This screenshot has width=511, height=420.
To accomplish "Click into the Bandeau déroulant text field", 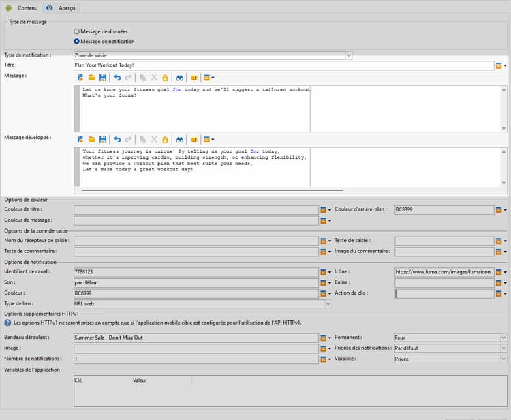I will point(195,337).
